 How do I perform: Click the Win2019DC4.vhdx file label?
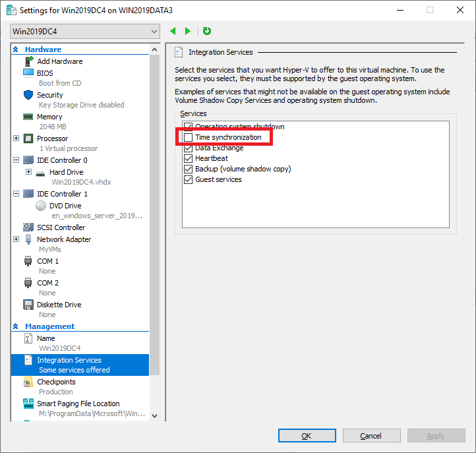[81, 182]
